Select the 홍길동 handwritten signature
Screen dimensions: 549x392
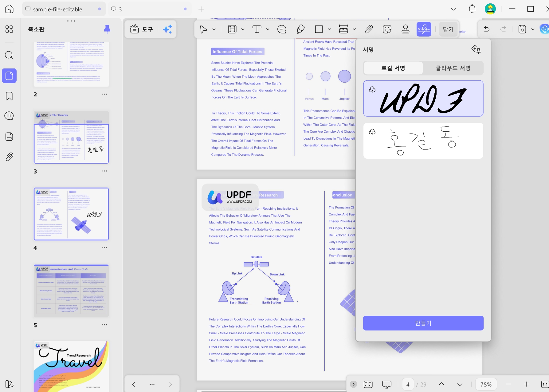coord(423,141)
